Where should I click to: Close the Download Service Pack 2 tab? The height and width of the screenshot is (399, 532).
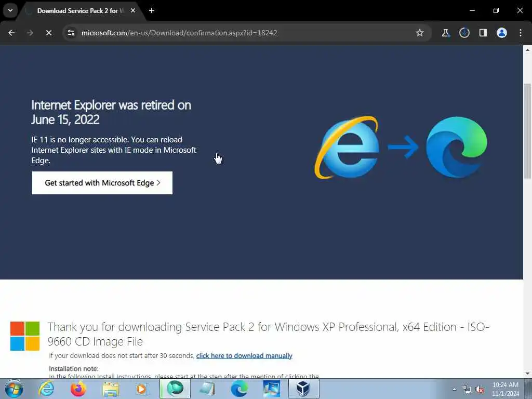pyautogui.click(x=133, y=10)
